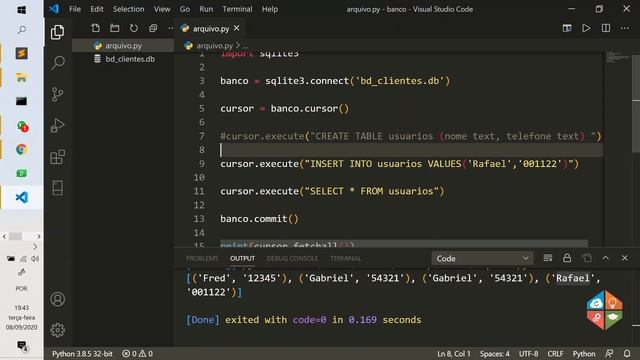Open the Search view in activity bar
The width and height of the screenshot is (640, 360).
tap(58, 63)
